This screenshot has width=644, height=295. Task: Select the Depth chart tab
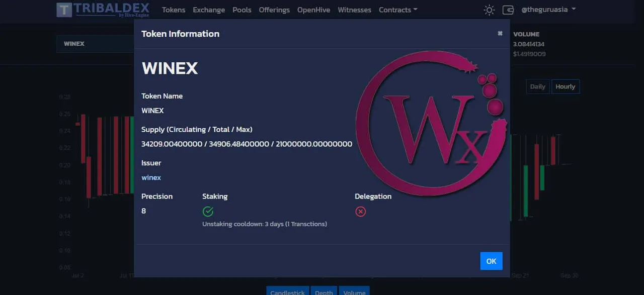[324, 291]
